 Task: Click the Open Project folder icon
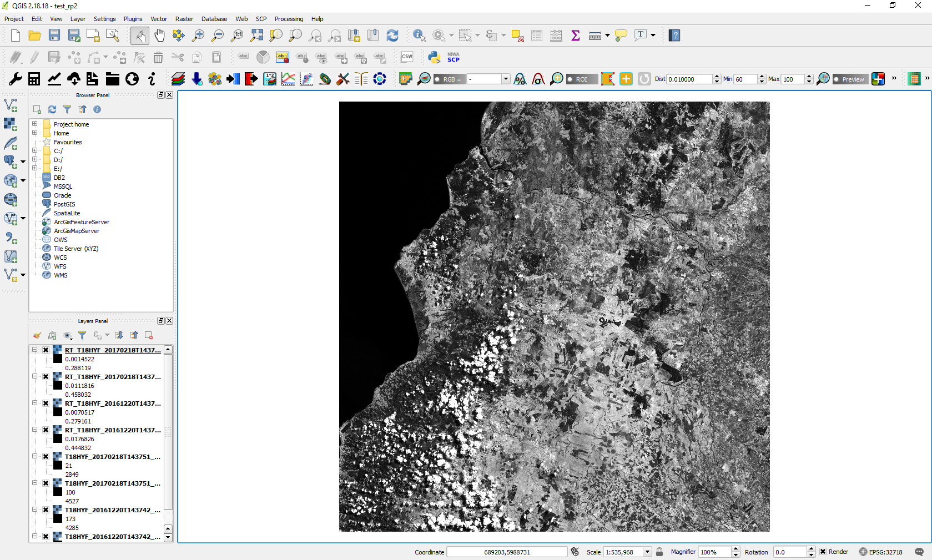click(34, 36)
